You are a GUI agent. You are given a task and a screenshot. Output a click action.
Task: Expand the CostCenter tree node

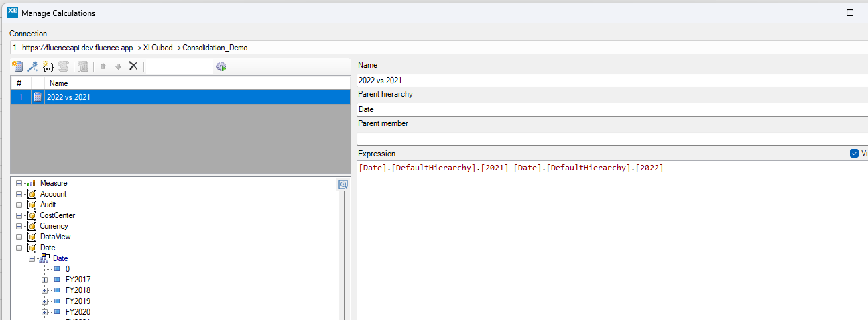(x=19, y=215)
